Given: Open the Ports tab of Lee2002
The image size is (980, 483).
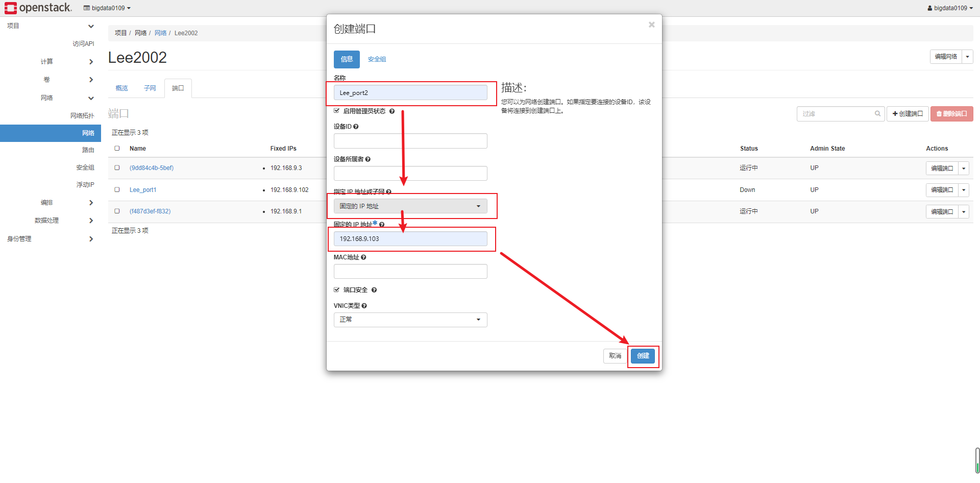Looking at the screenshot, I should point(178,88).
